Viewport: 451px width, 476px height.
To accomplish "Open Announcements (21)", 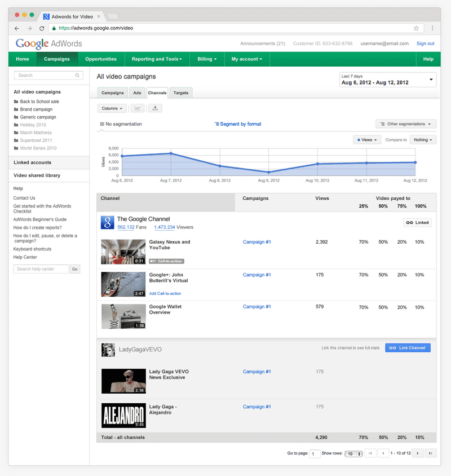I will (x=263, y=43).
